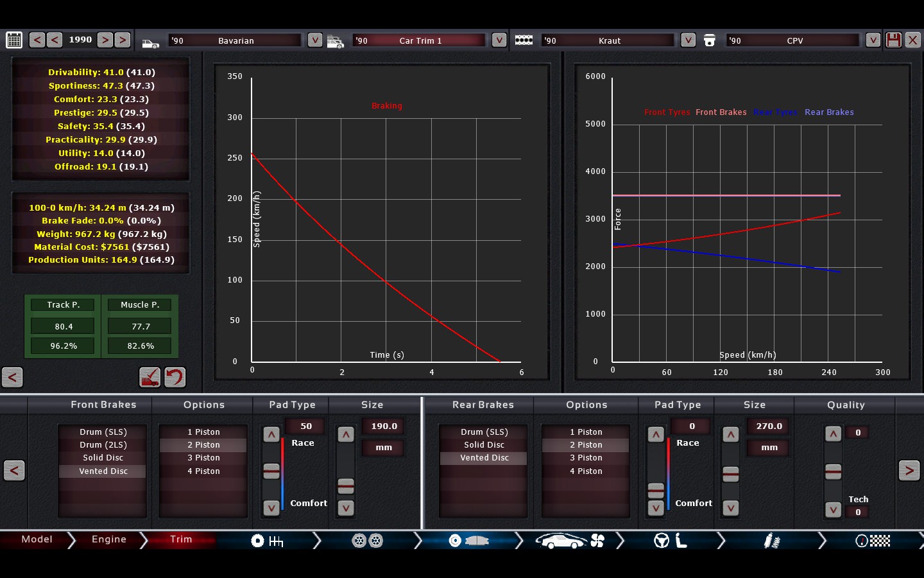The height and width of the screenshot is (578, 924).
Task: Open the steering wheel and seat interior icon
Action: 671,541
